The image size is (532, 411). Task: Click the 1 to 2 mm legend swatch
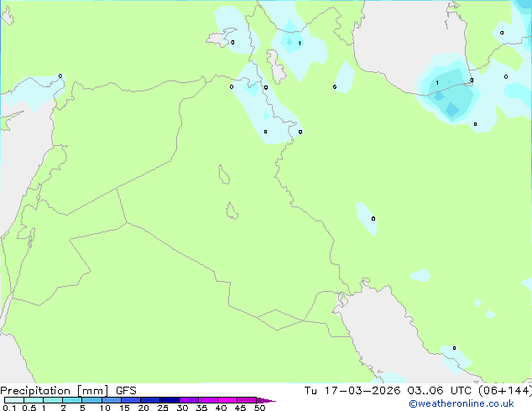pos(53,400)
